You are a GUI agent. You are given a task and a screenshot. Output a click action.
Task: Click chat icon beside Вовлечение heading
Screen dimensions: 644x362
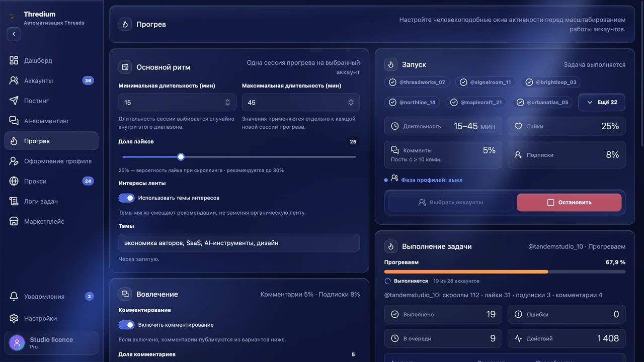125,294
